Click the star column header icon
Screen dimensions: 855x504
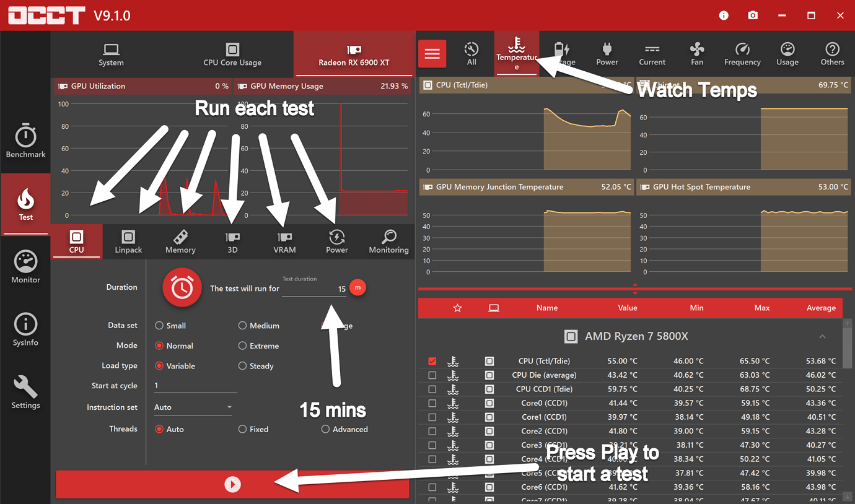457,308
